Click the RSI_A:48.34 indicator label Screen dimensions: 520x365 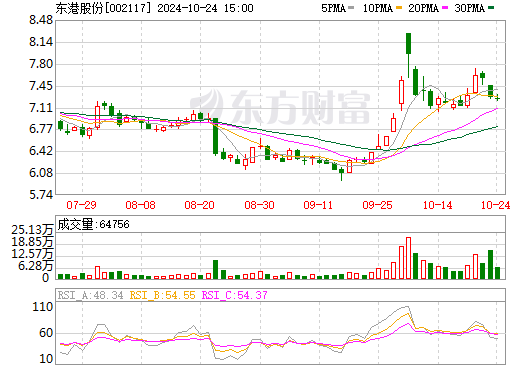coord(90,295)
